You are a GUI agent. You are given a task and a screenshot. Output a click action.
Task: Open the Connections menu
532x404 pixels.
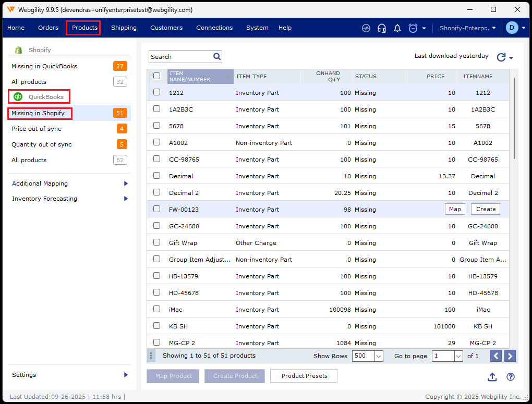[214, 28]
